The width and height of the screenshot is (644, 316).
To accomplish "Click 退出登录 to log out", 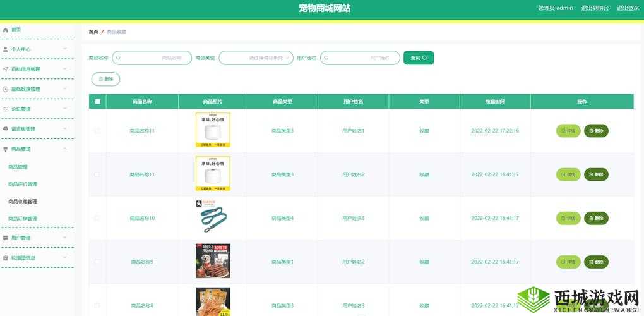I will [x=628, y=8].
